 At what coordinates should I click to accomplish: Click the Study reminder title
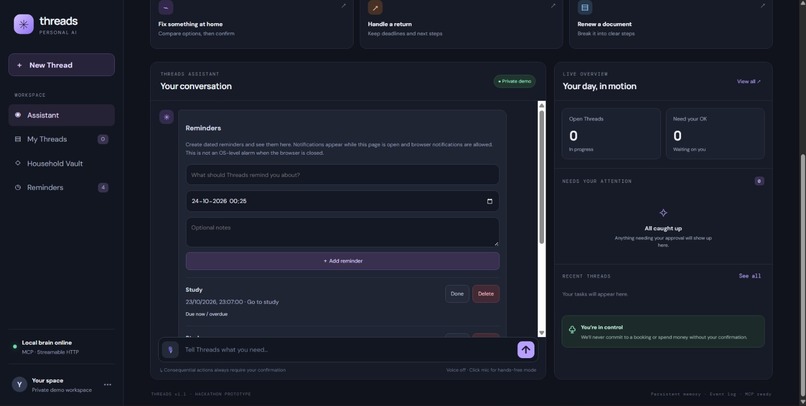click(194, 290)
